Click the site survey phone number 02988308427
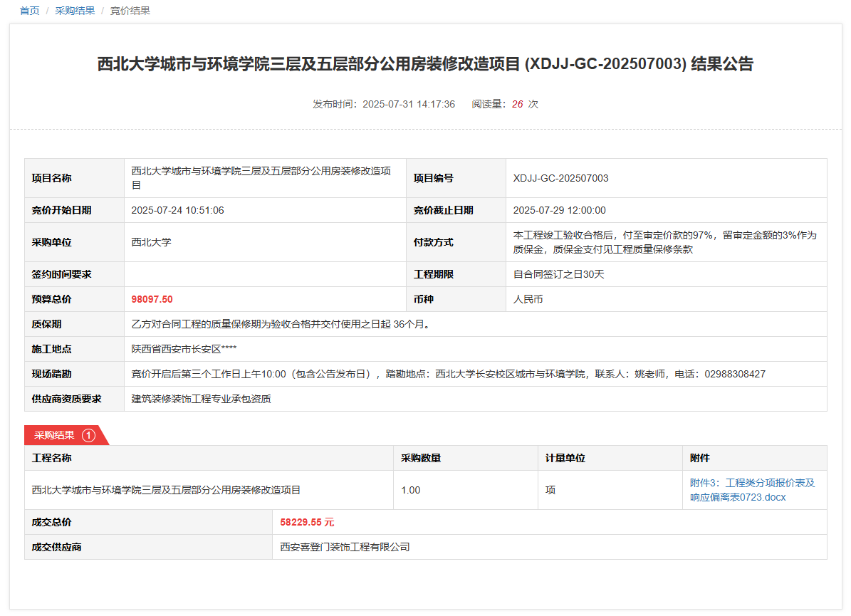Screen dimensions: 851x616 735,374
